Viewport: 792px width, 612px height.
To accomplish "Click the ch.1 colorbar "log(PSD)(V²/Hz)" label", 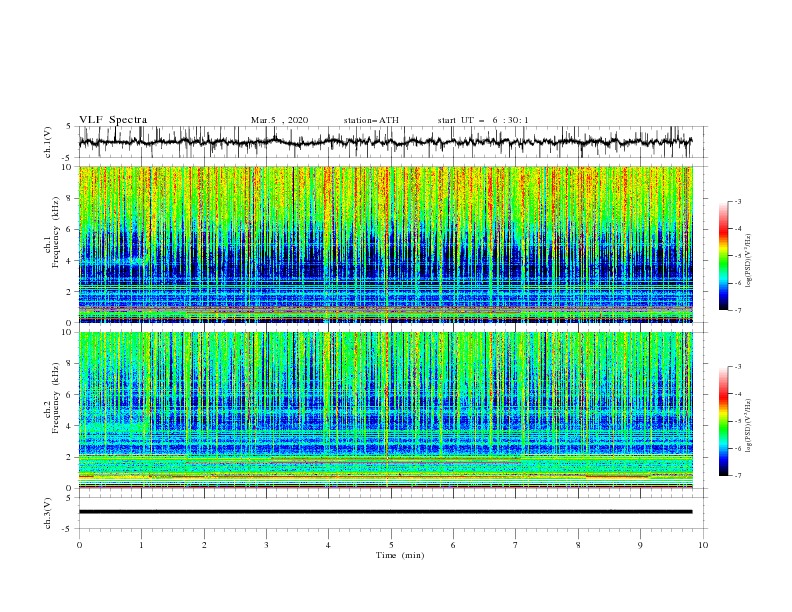I will point(749,261).
